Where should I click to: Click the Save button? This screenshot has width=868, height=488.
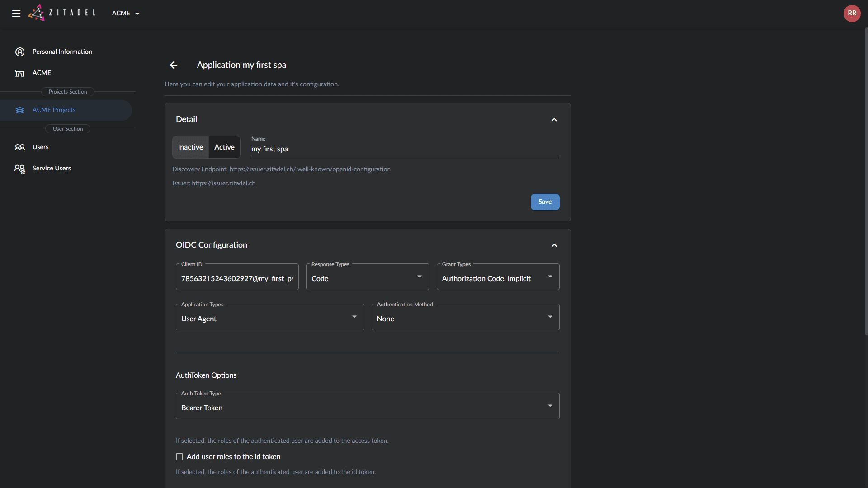(545, 202)
